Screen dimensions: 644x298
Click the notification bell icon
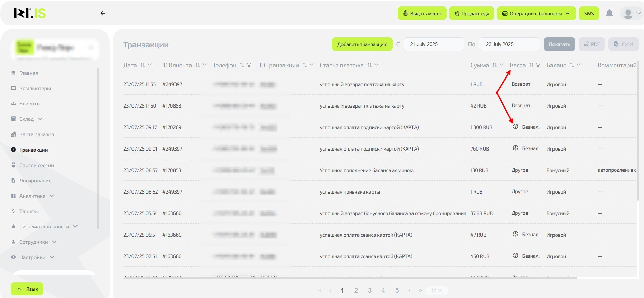tap(609, 14)
